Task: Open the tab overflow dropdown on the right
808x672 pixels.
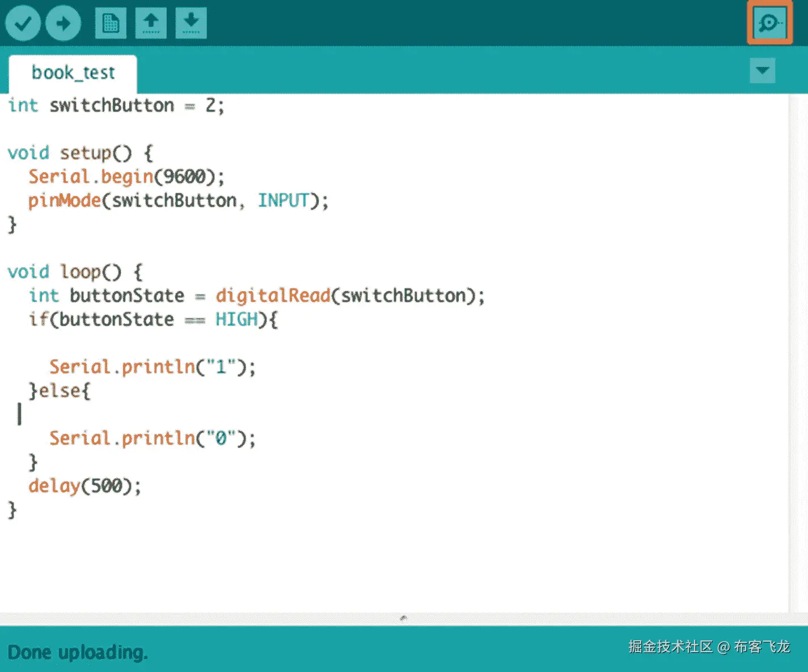Action: [762, 70]
